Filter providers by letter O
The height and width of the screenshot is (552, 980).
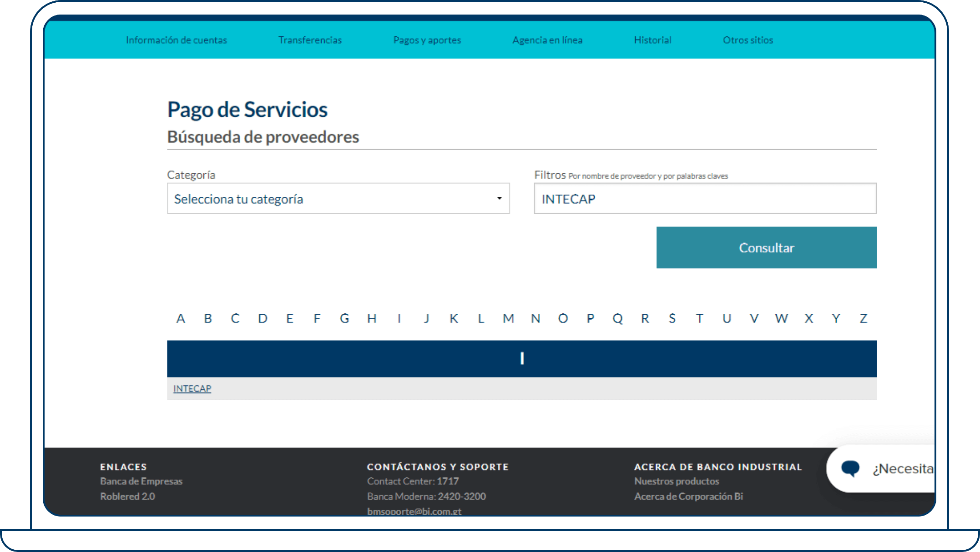tap(563, 318)
